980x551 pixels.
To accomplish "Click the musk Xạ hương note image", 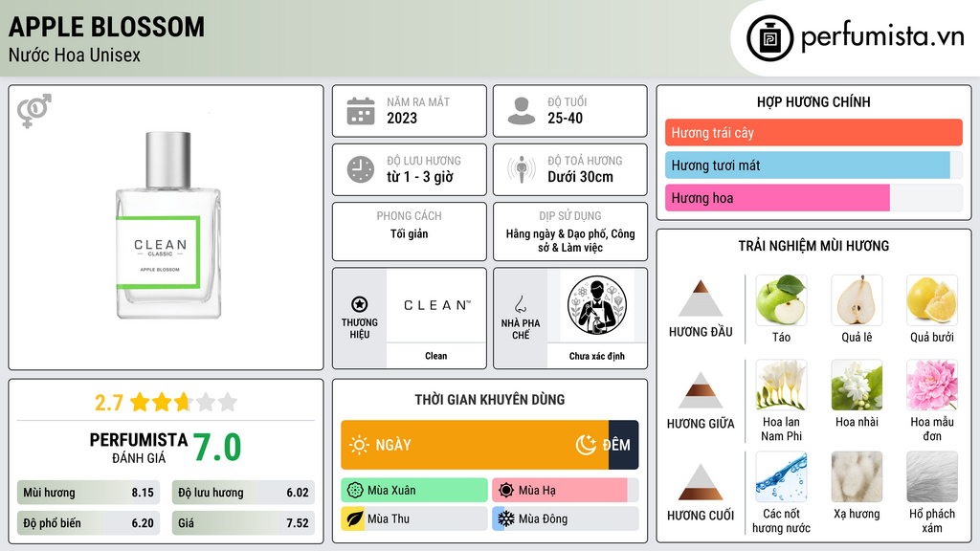I will point(857,477).
